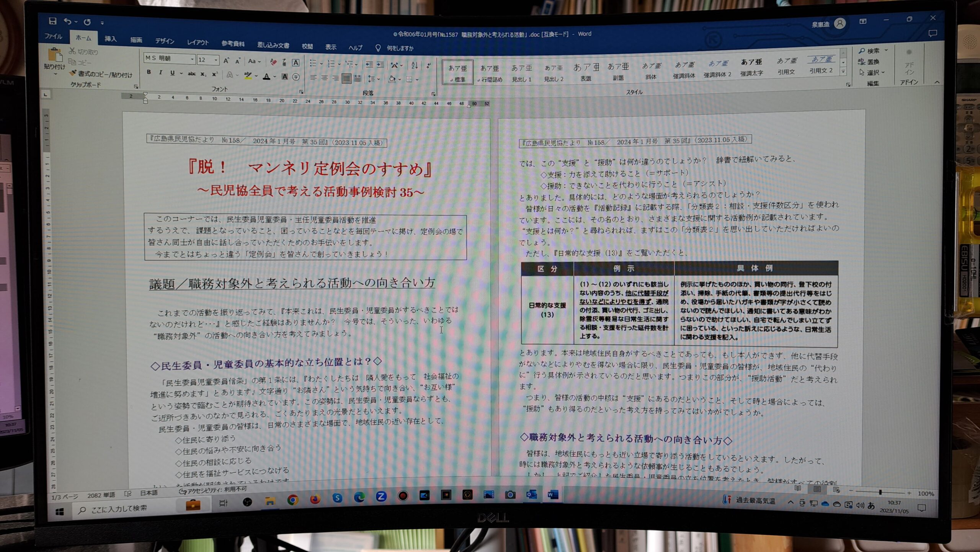Toggle Bold formatting
980x552 pixels.
click(x=149, y=72)
